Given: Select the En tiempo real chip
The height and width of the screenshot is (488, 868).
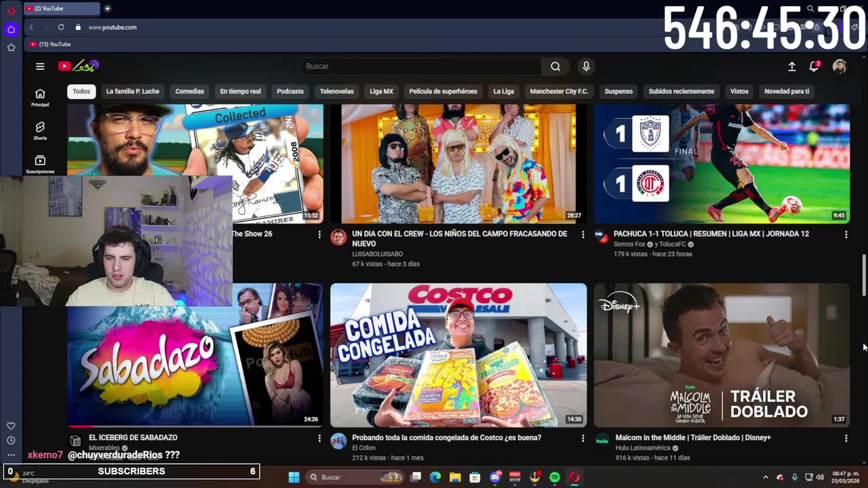Looking at the screenshot, I should coord(240,91).
